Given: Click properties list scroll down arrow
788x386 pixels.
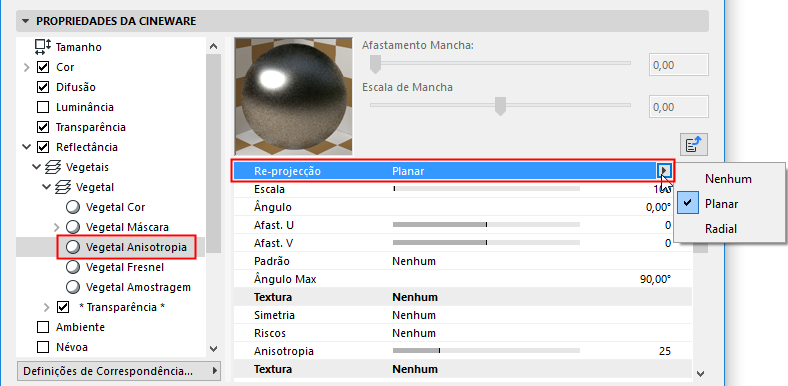Looking at the screenshot, I should (x=701, y=373).
